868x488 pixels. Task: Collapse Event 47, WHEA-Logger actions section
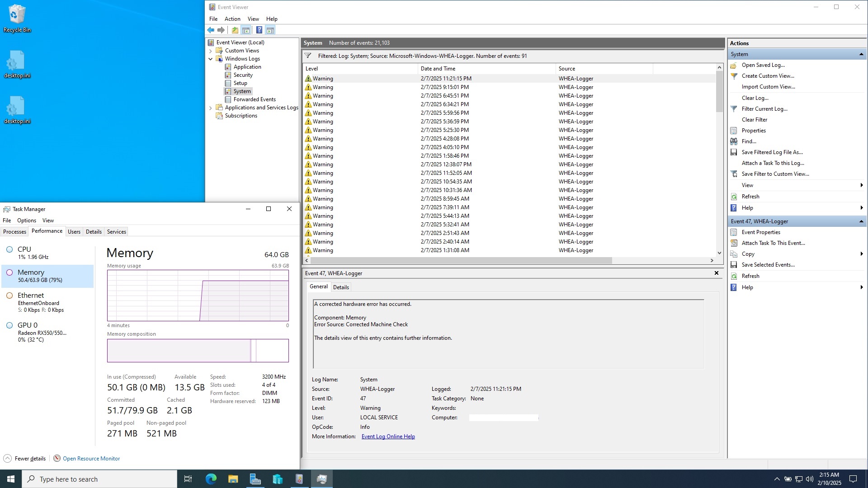pos(861,221)
